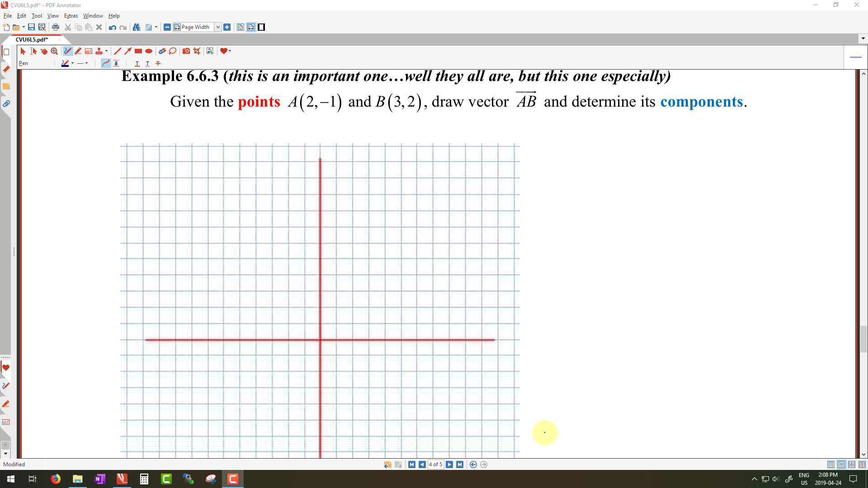Toggle the full screen view button
The height and width of the screenshot is (488, 868).
click(x=261, y=27)
